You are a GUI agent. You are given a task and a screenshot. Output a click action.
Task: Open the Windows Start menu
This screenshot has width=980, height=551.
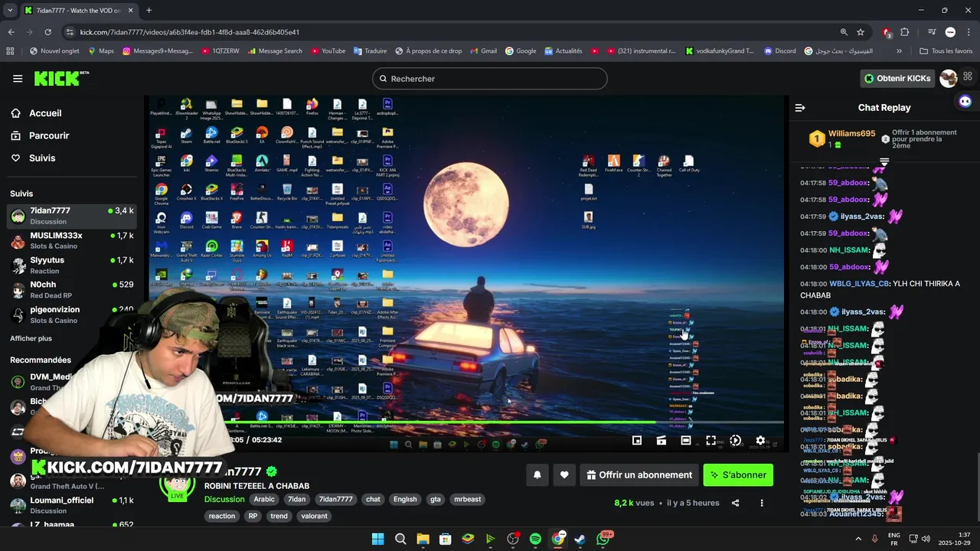click(377, 539)
